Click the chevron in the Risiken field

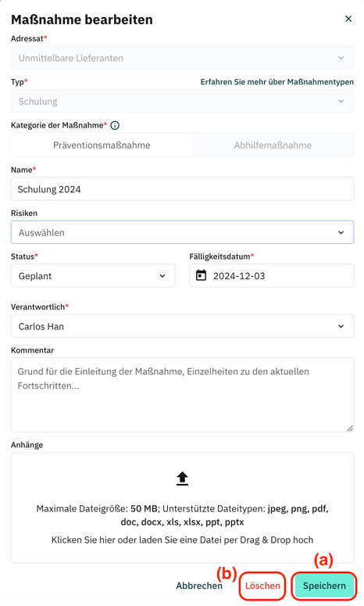click(341, 232)
